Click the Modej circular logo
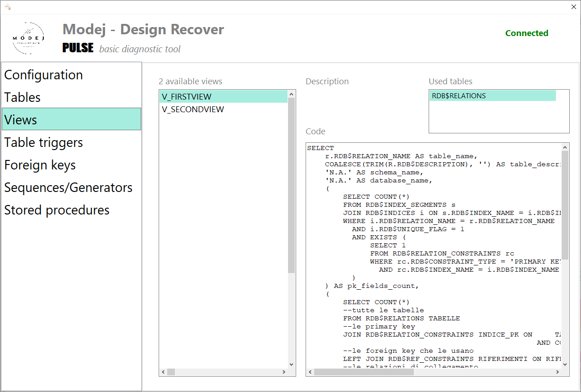Screen dimensions: 581x392 pos(28,39)
